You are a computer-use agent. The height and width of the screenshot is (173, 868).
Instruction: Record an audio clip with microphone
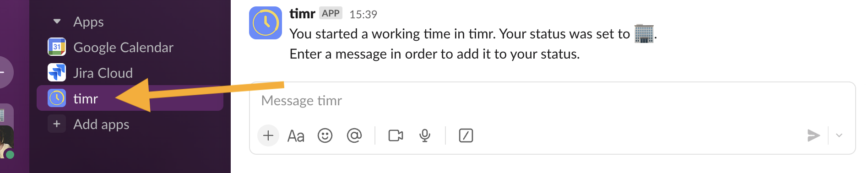pyautogui.click(x=425, y=135)
